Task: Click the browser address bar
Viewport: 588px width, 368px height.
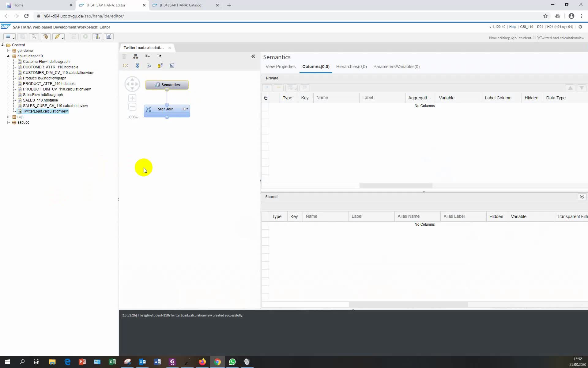Action: (288, 16)
